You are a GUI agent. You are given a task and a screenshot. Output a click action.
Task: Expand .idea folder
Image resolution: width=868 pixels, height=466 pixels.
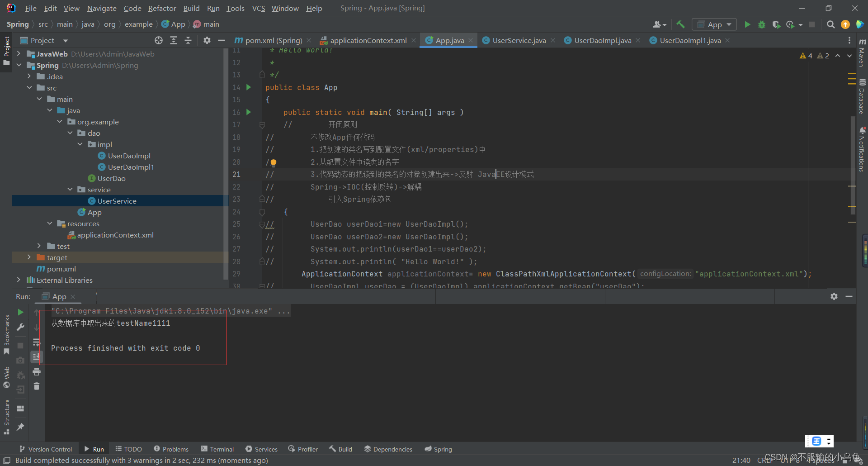click(x=29, y=76)
